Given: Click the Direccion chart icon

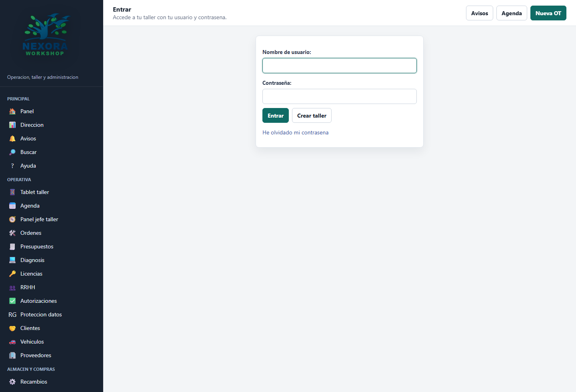Looking at the screenshot, I should (x=12, y=125).
